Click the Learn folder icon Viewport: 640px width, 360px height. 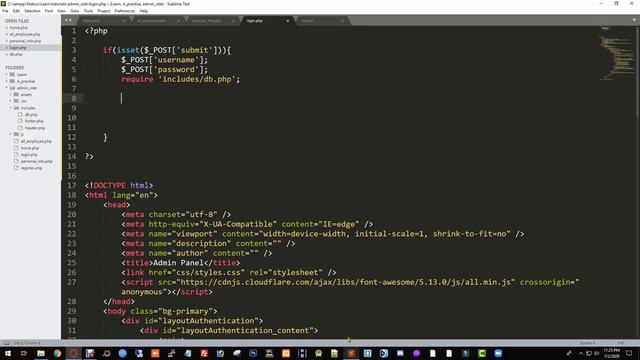(x=12, y=75)
